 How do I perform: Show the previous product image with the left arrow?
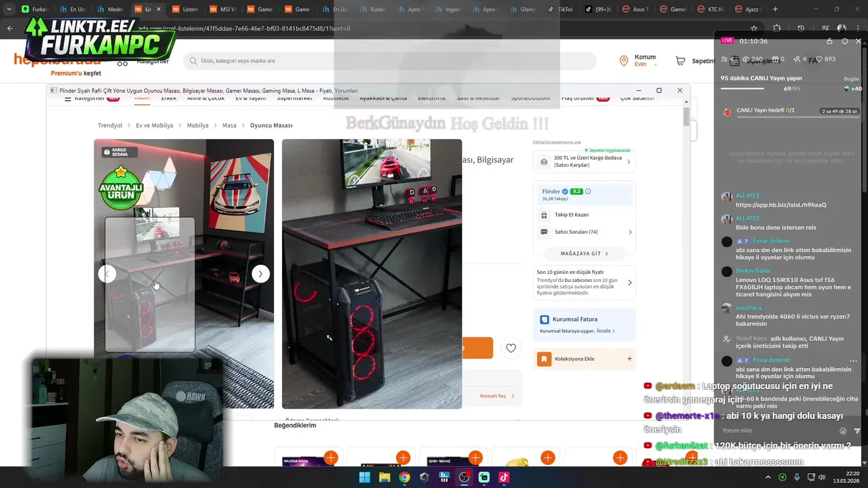click(107, 274)
